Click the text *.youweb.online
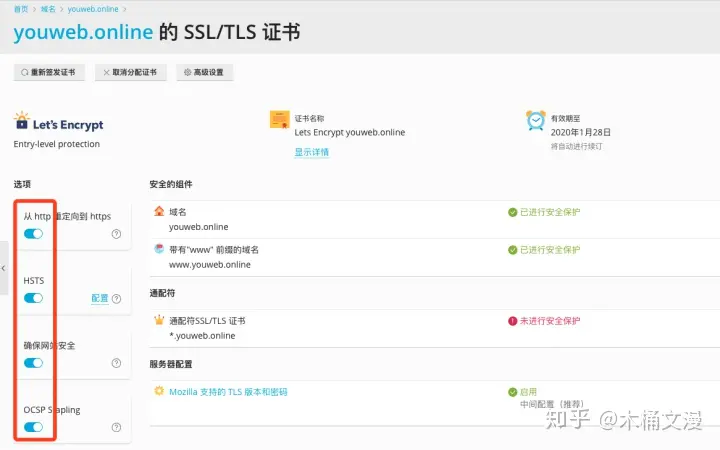This screenshot has height=450, width=720. pos(202,336)
